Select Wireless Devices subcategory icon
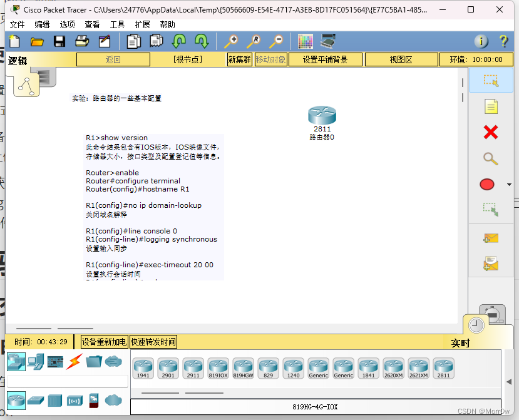The height and width of the screenshot is (420, 519). coord(75,401)
